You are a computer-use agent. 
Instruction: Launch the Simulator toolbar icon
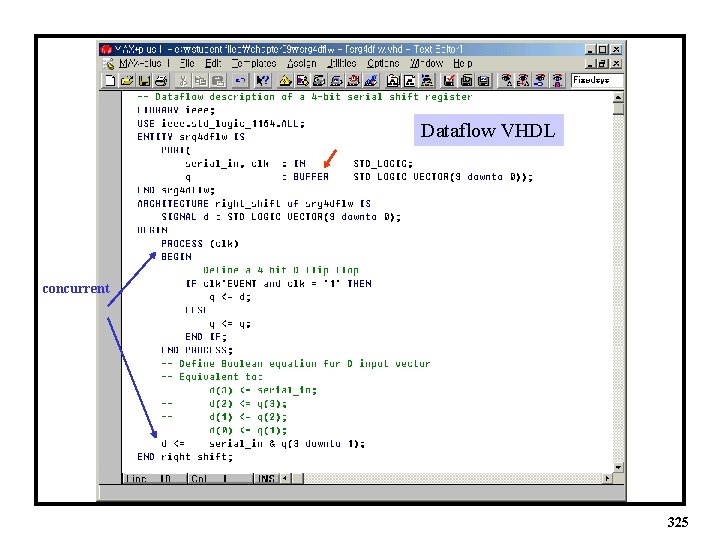[x=337, y=81]
